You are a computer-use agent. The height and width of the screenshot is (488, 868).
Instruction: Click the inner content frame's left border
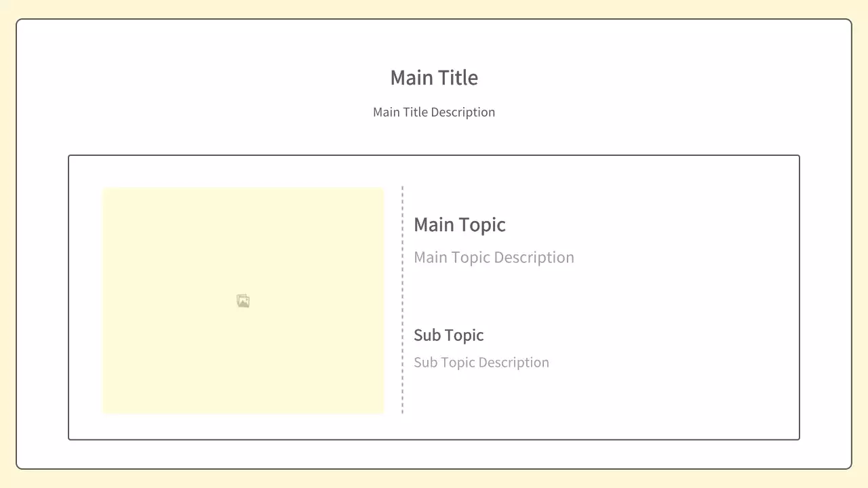click(68, 298)
